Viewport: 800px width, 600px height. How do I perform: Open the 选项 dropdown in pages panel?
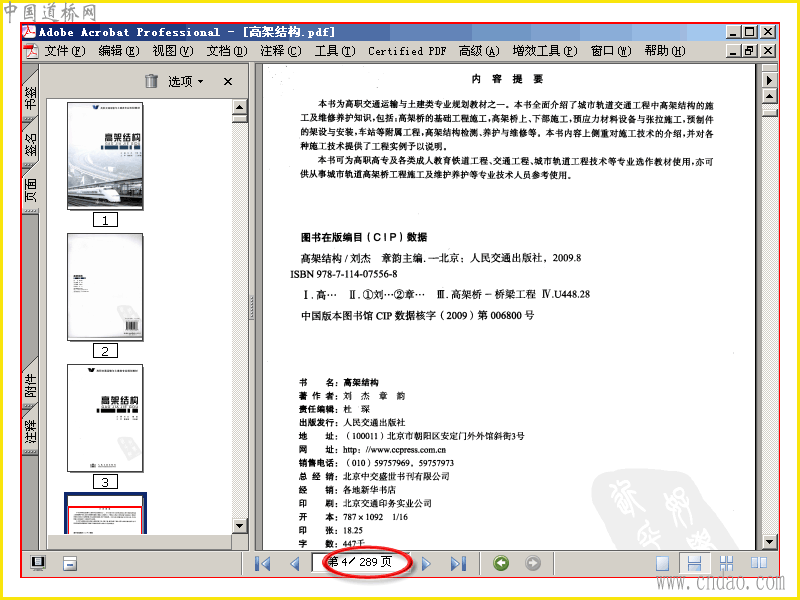(x=186, y=81)
